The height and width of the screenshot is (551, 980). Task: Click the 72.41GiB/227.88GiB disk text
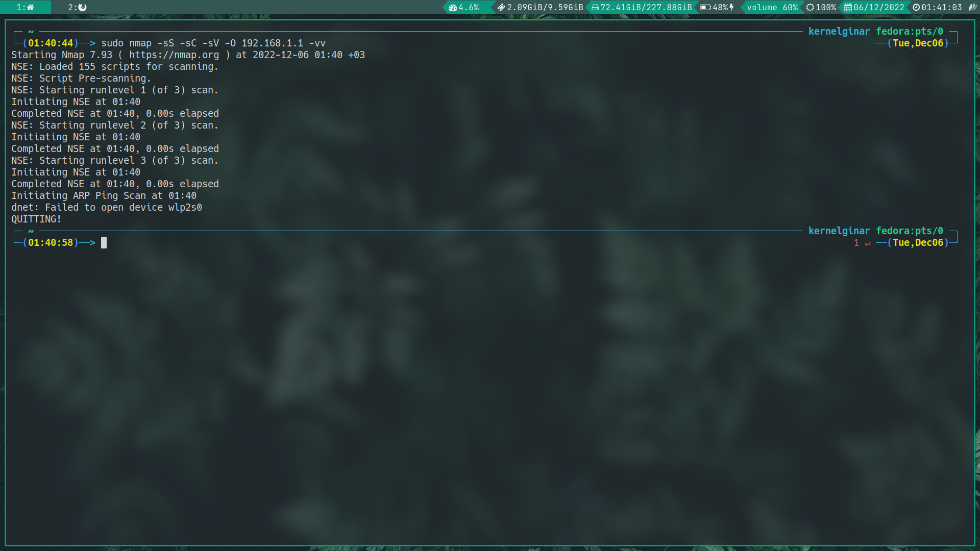[646, 7]
